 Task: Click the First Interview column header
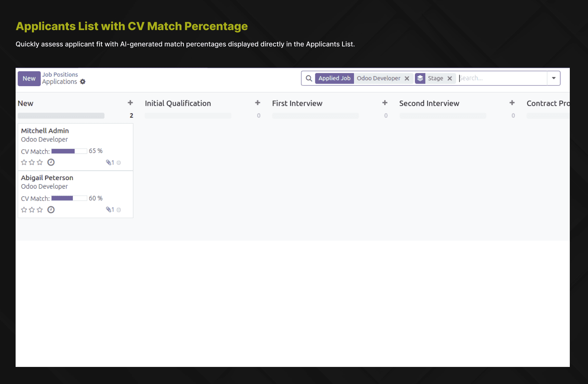click(297, 103)
